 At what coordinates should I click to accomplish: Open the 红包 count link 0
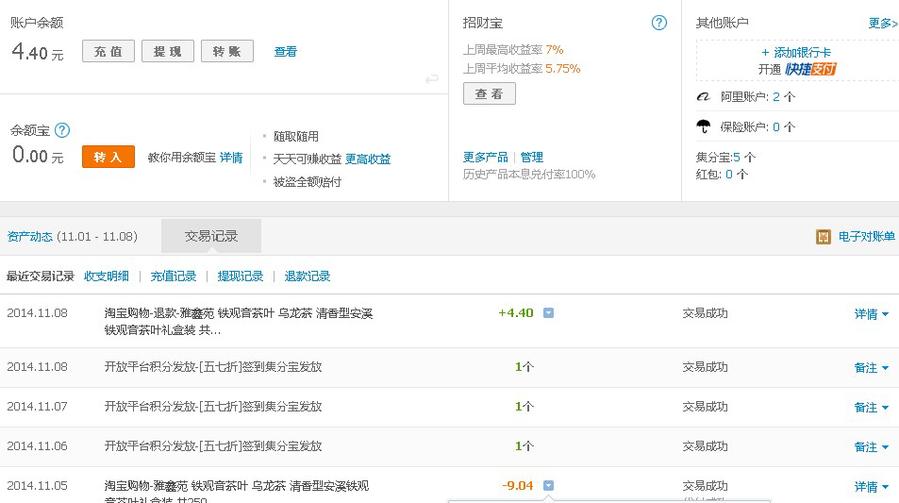[729, 174]
